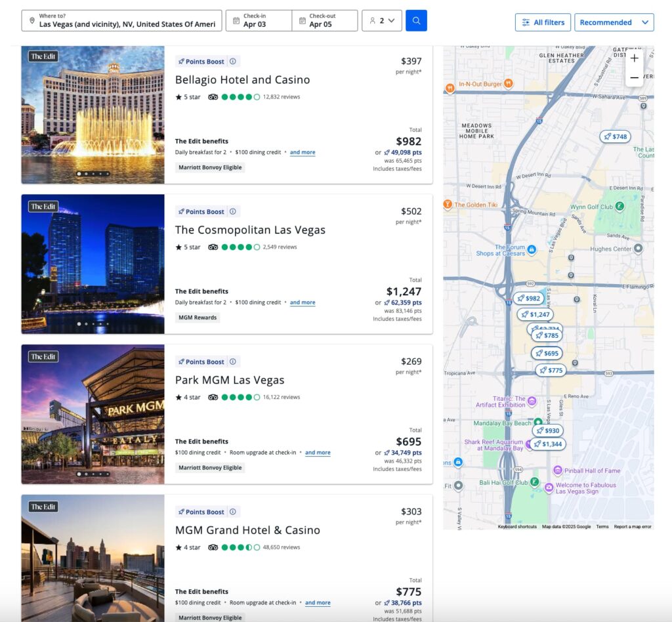
Task: Click the All filters button
Action: pos(543,22)
